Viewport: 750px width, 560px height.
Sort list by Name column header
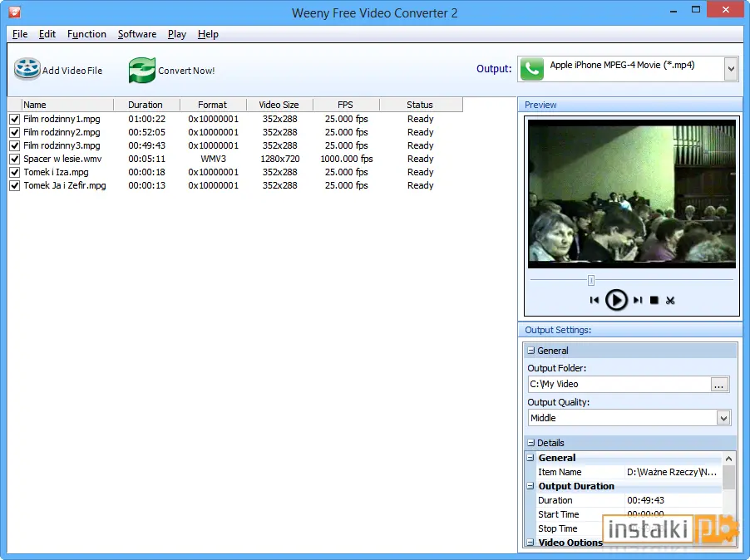point(67,105)
